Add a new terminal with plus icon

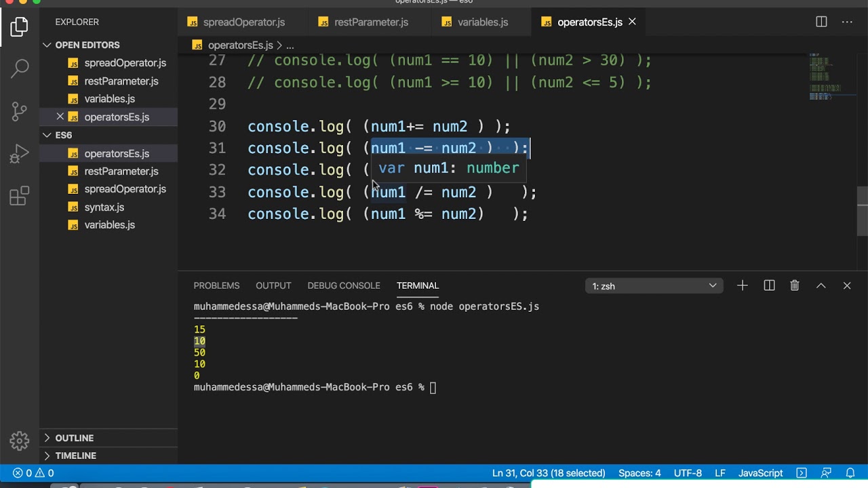(743, 285)
